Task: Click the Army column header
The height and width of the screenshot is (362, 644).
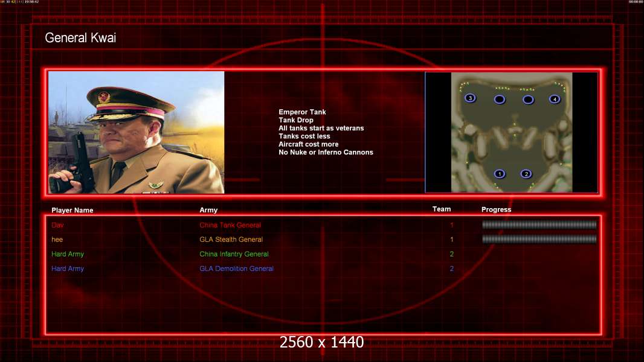Action: (208, 210)
